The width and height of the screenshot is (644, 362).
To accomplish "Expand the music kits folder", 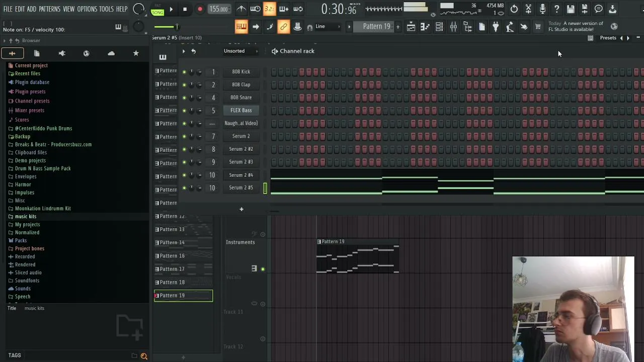I will coord(26,216).
